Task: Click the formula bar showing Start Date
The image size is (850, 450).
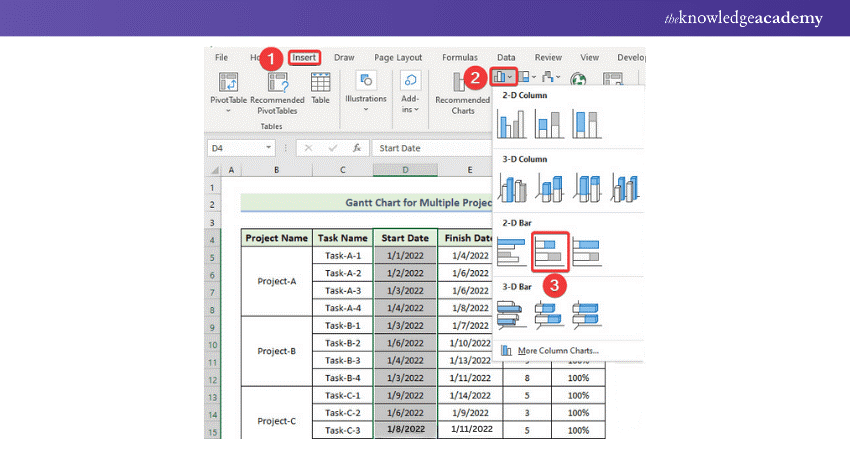Action: [430, 148]
